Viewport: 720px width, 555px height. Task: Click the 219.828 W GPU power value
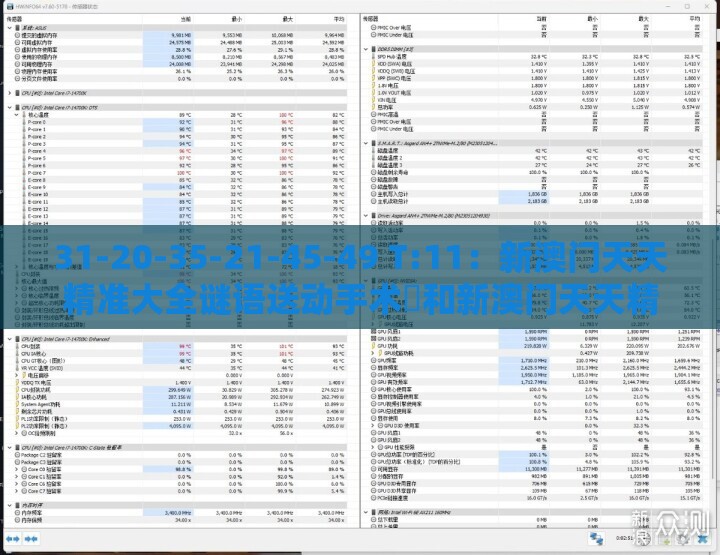[535, 346]
